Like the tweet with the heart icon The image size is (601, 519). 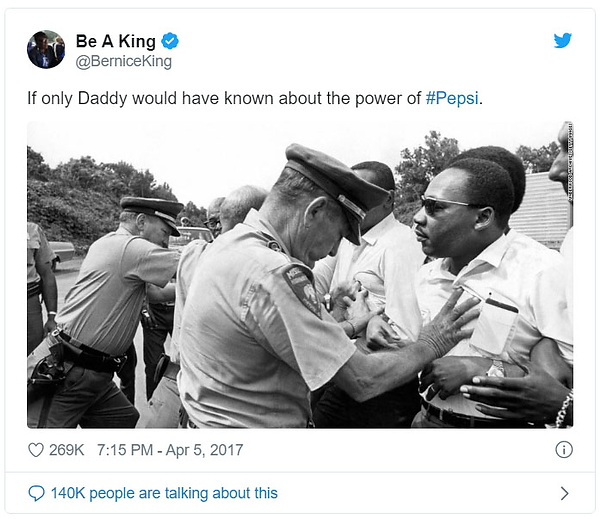pos(36,450)
